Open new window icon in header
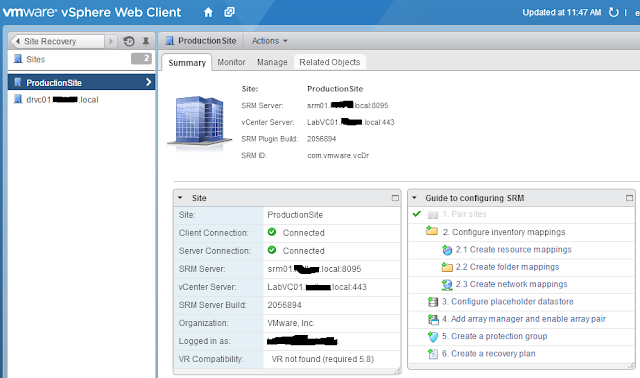Image resolution: width=640 pixels, height=378 pixels. 229,12
